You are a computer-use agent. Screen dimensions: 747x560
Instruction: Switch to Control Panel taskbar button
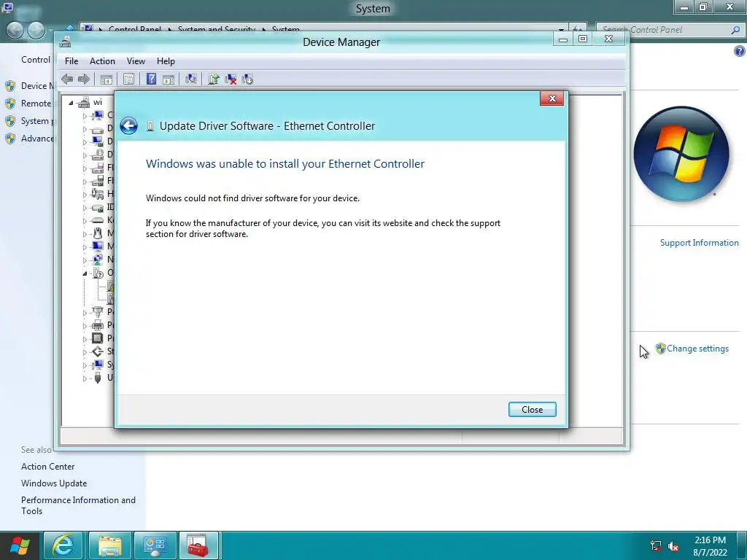coord(155,545)
